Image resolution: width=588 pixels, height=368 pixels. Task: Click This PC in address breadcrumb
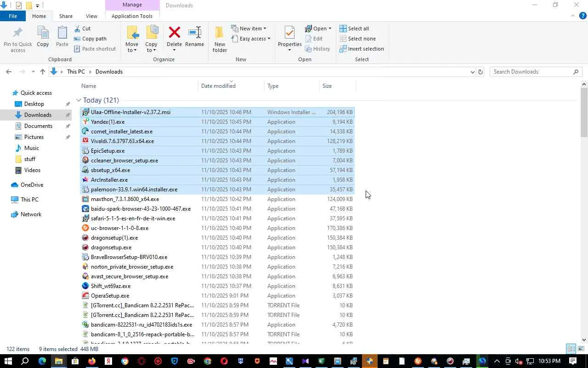76,72
